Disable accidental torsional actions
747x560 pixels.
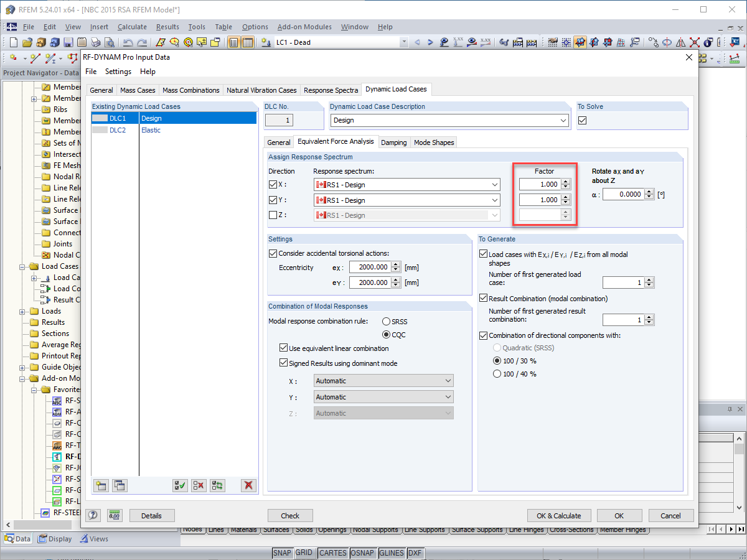pyautogui.click(x=273, y=253)
